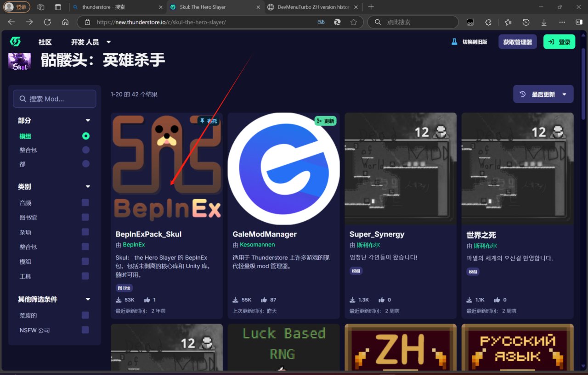Add this page to favorites with star icon

353,22
